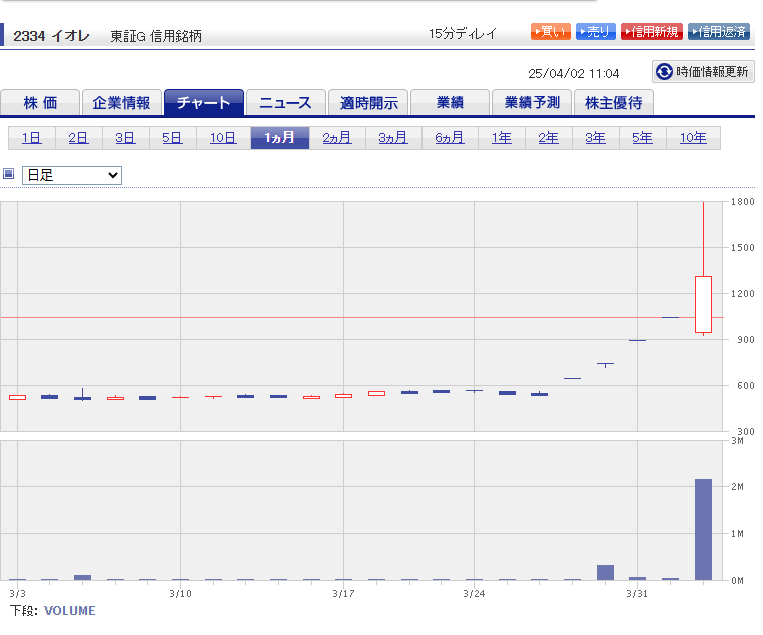Click the 東証G 信用銘柄 label
Screen dimensions: 763x635
pyautogui.click(x=156, y=36)
